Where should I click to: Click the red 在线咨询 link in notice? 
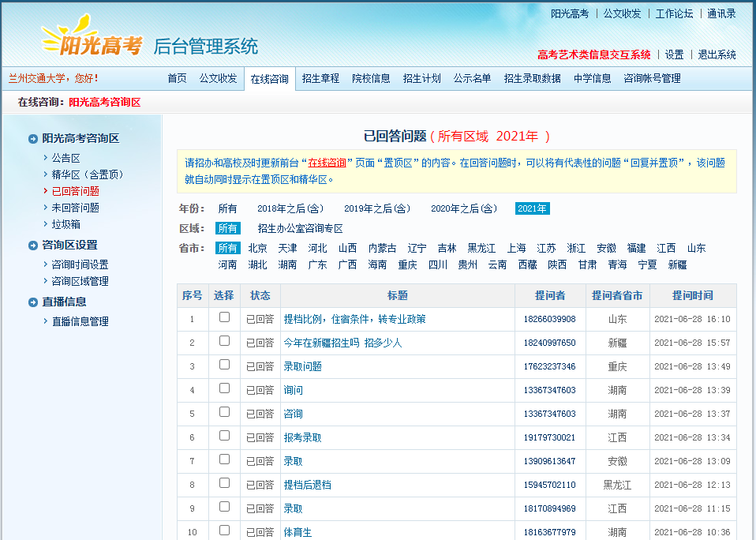(327, 163)
